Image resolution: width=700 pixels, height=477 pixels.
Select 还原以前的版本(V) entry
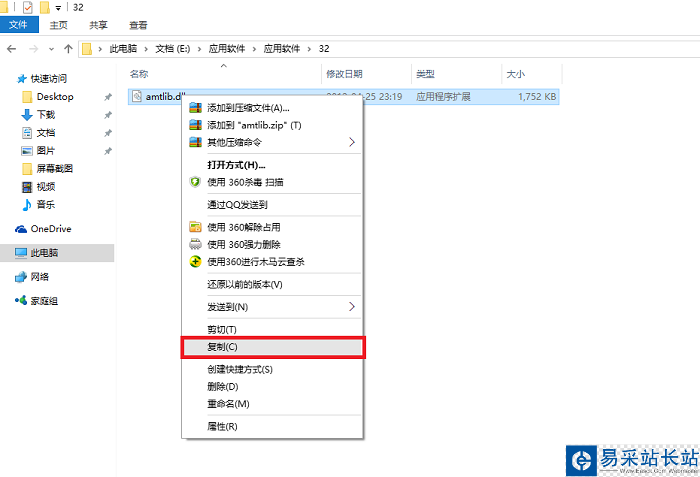(x=273, y=285)
